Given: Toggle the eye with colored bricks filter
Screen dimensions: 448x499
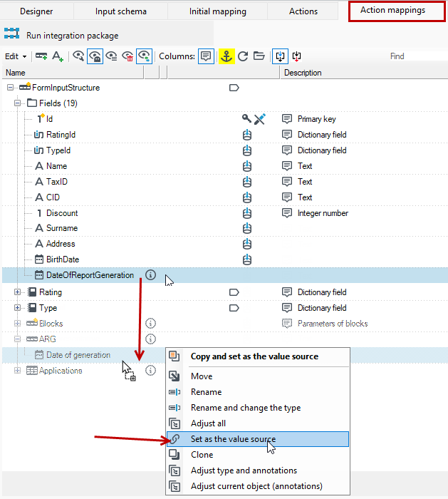Looking at the screenshot, I should 144,56.
